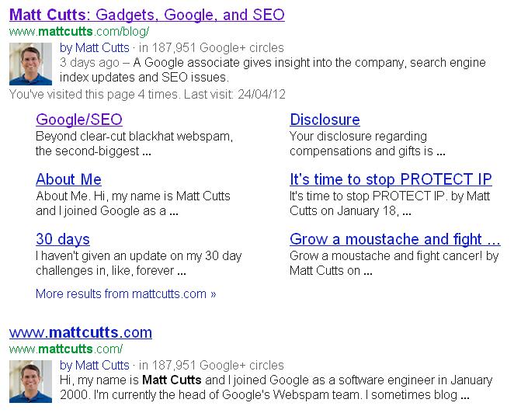Click author photo in the homepage result
The width and height of the screenshot is (521, 420).
(x=30, y=381)
